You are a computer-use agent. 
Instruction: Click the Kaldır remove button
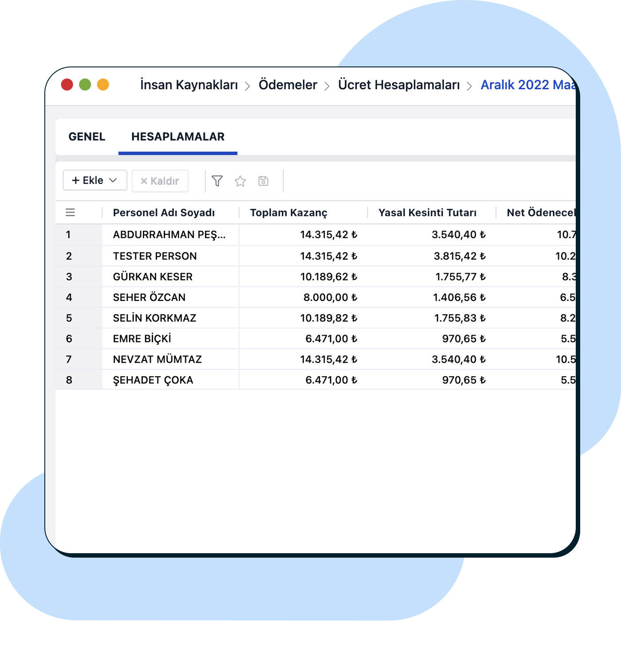[x=160, y=181]
